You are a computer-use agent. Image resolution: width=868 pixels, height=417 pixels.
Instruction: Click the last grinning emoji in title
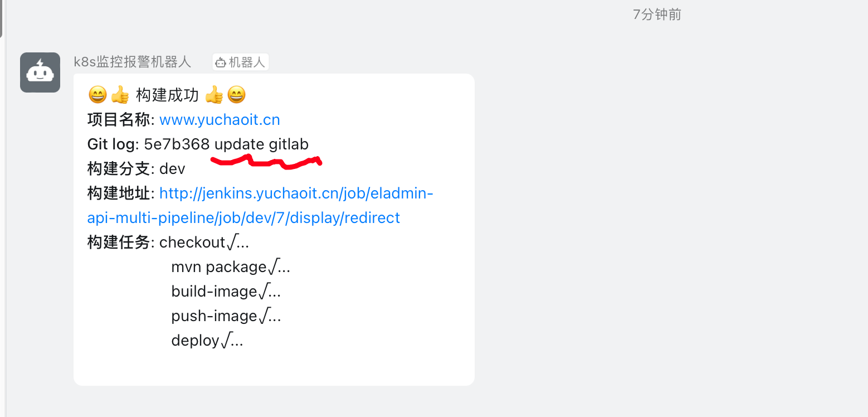coord(236,95)
